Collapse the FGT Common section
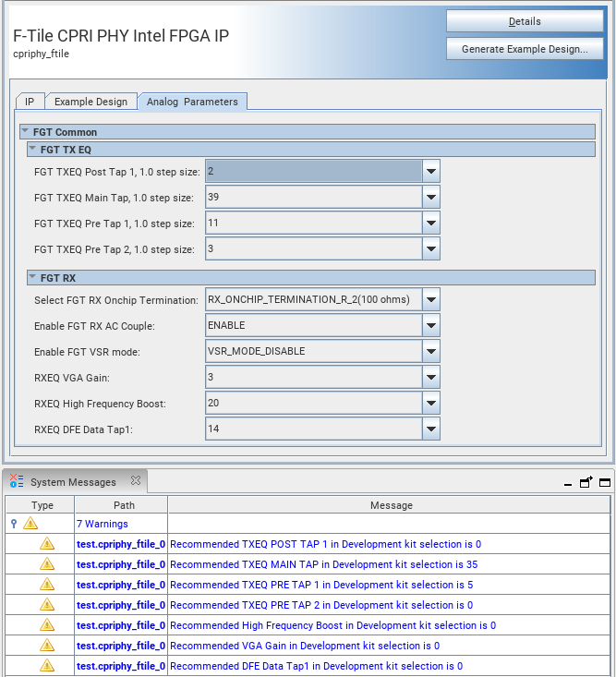This screenshot has width=616, height=677. click(x=25, y=131)
